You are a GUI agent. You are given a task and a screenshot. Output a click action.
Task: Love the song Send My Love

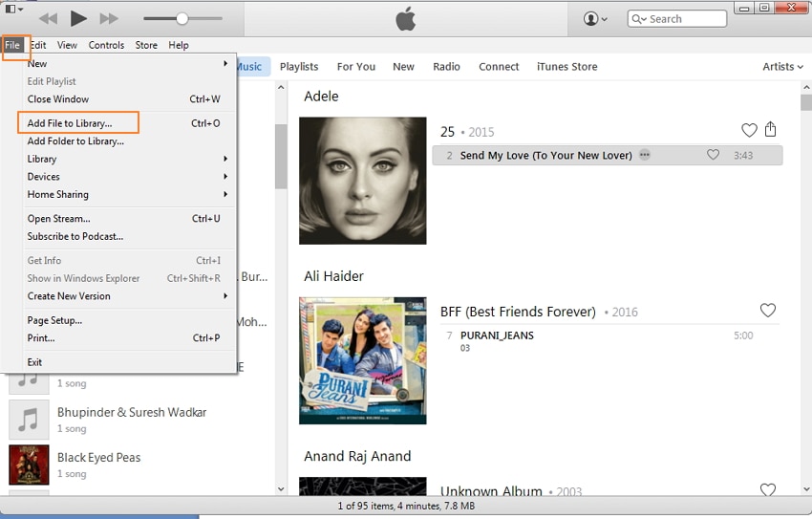pos(713,154)
